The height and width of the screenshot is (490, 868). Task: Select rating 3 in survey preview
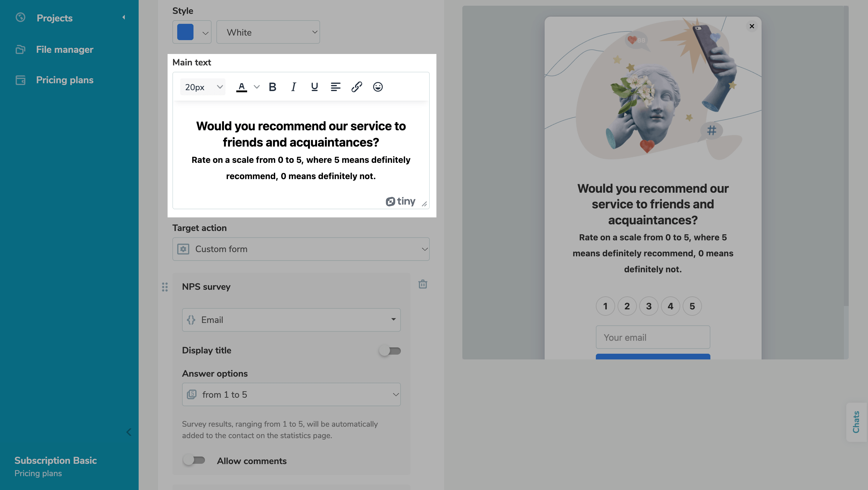coord(649,306)
